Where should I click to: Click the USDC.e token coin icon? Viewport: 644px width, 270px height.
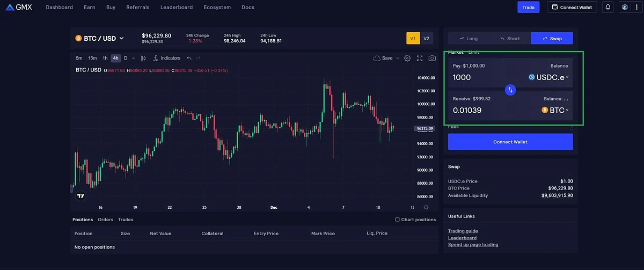pos(532,77)
